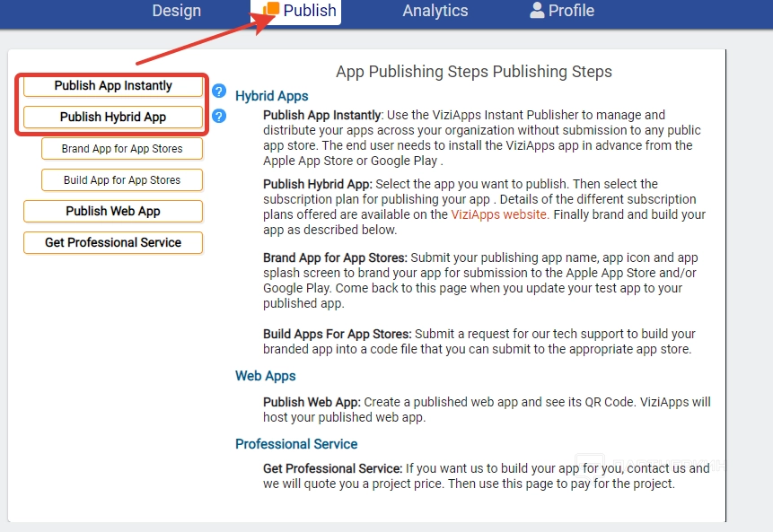Click Brand App for App Stores

pos(122,149)
